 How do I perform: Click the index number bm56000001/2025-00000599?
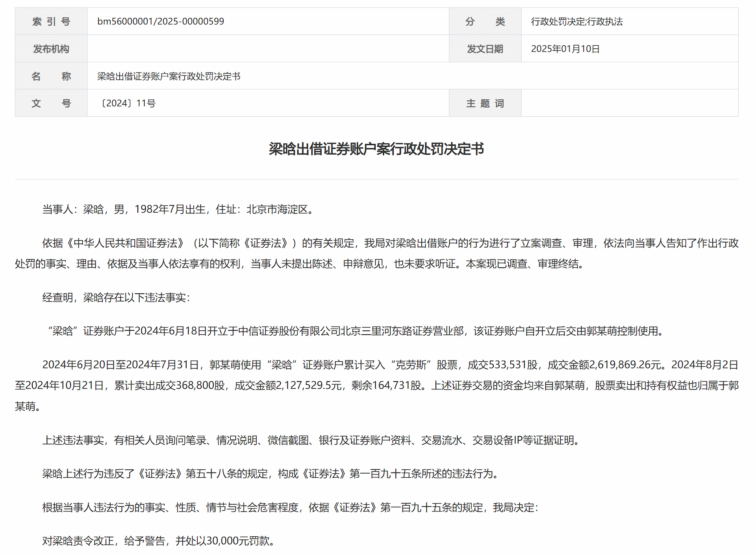(161, 21)
